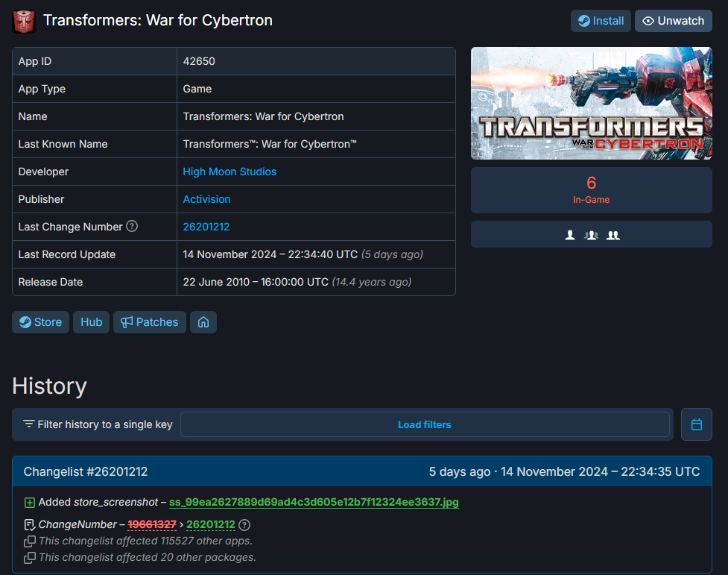Open the Hub button
Viewport: 728px width, 575px height.
91,322
